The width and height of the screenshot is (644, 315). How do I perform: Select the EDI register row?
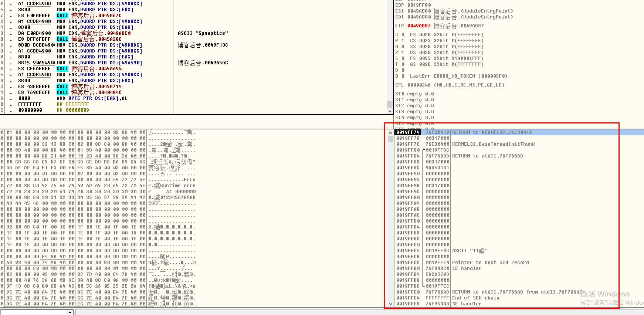[454, 17]
